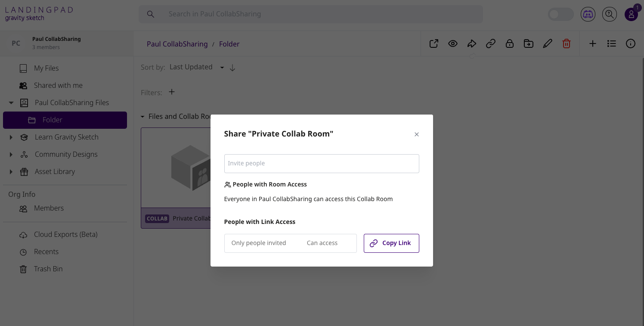Screen dimensions: 644x326
Task: Click People with Link Access heading
Action: point(260,222)
